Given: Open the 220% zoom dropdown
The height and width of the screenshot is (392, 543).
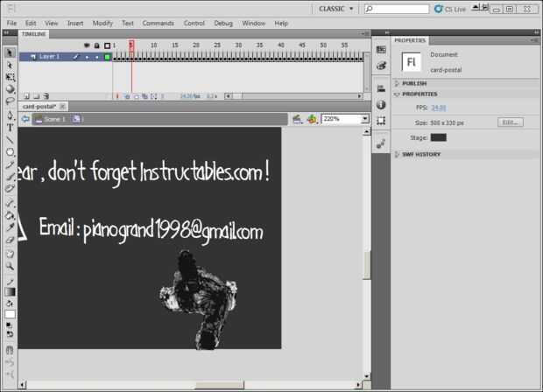Looking at the screenshot, I should click(x=364, y=119).
